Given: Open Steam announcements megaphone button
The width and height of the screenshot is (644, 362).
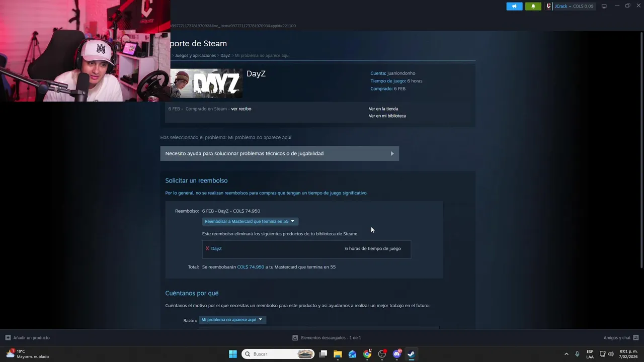Looking at the screenshot, I should click(514, 6).
